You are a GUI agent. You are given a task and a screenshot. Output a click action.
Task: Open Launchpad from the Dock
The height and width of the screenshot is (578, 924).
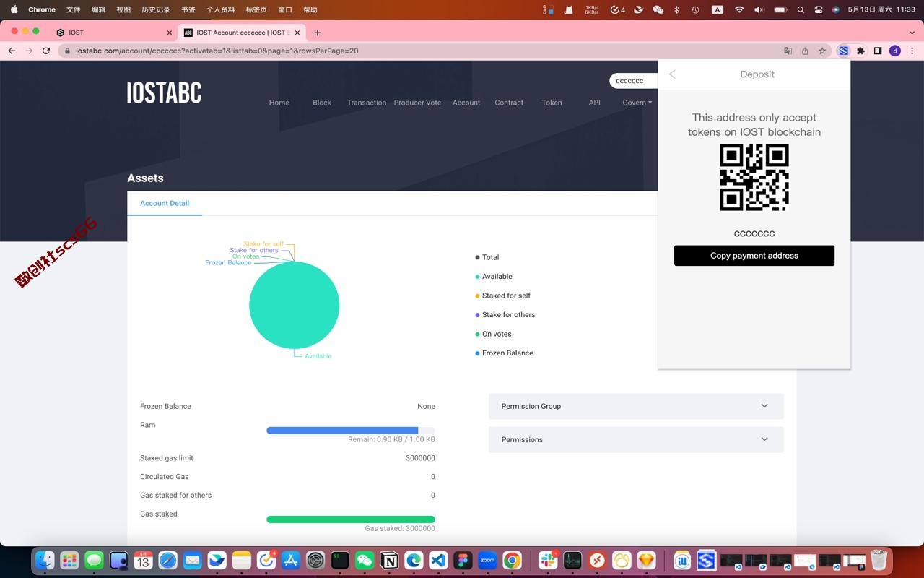point(69,560)
